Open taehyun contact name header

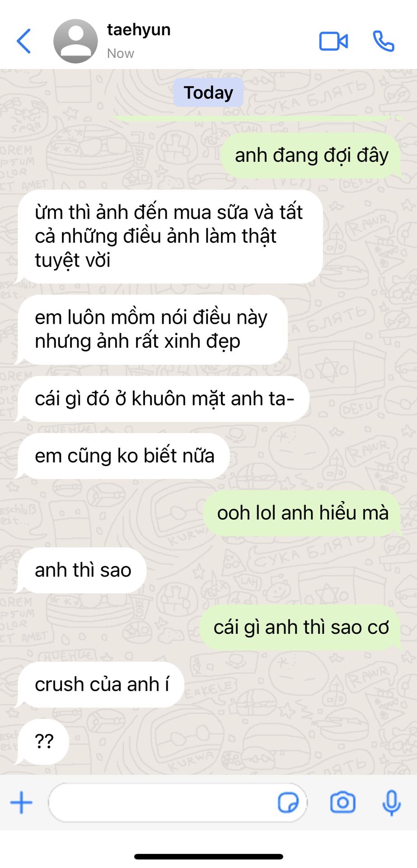point(139,30)
